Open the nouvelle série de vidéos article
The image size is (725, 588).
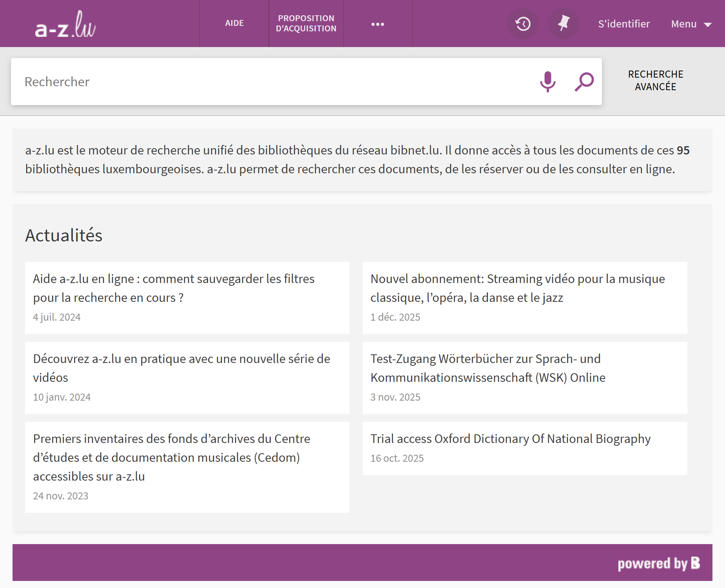[x=181, y=368]
